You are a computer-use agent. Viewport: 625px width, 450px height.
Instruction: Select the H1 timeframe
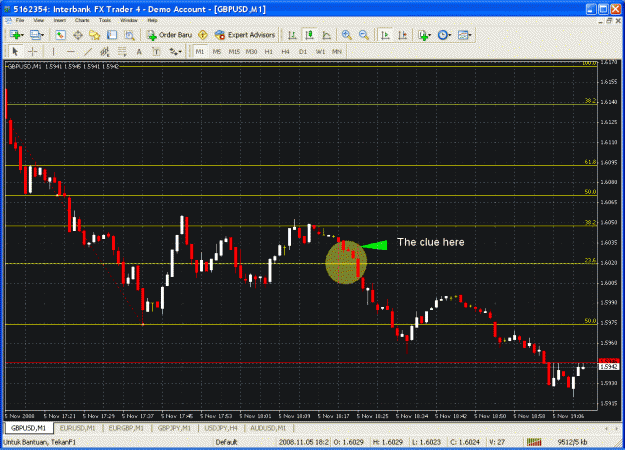pyautogui.click(x=269, y=51)
